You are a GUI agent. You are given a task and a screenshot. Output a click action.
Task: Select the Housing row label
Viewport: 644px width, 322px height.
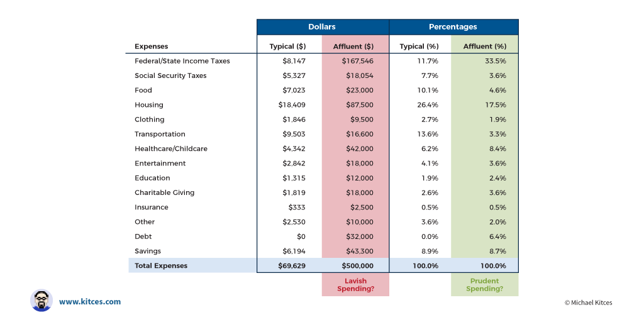pos(149,105)
